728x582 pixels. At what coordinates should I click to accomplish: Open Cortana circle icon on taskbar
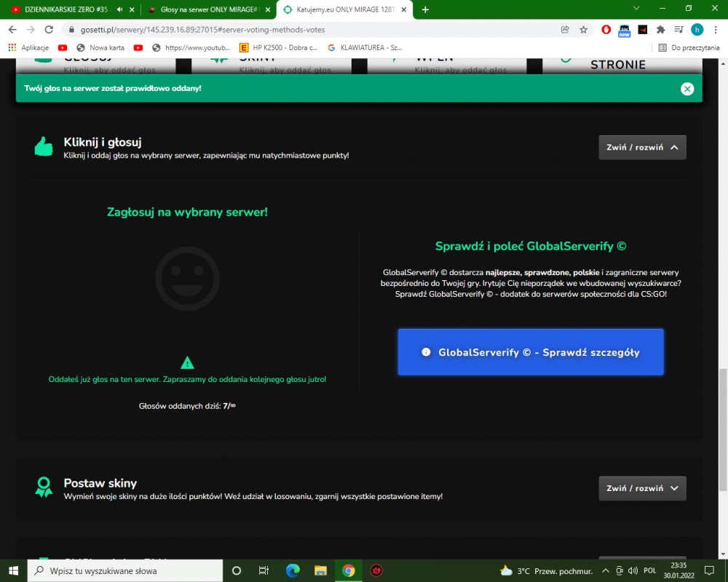pos(237,570)
